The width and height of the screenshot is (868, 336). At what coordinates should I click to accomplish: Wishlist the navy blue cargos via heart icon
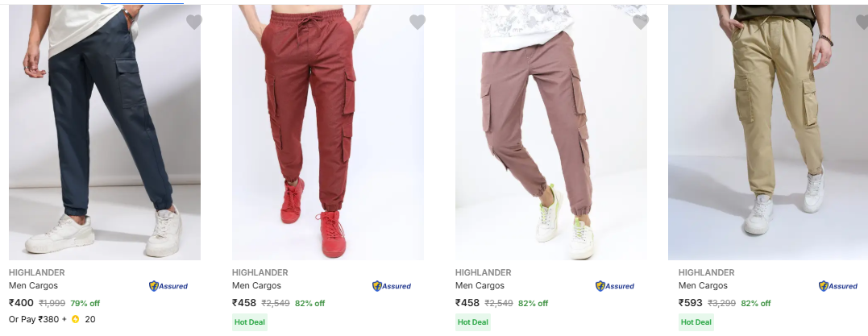[193, 22]
